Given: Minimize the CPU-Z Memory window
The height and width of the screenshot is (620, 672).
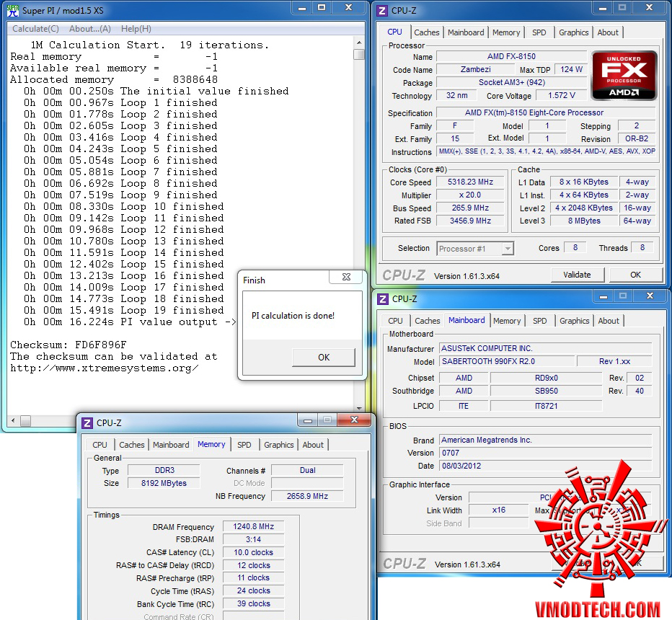Looking at the screenshot, I should (x=308, y=420).
